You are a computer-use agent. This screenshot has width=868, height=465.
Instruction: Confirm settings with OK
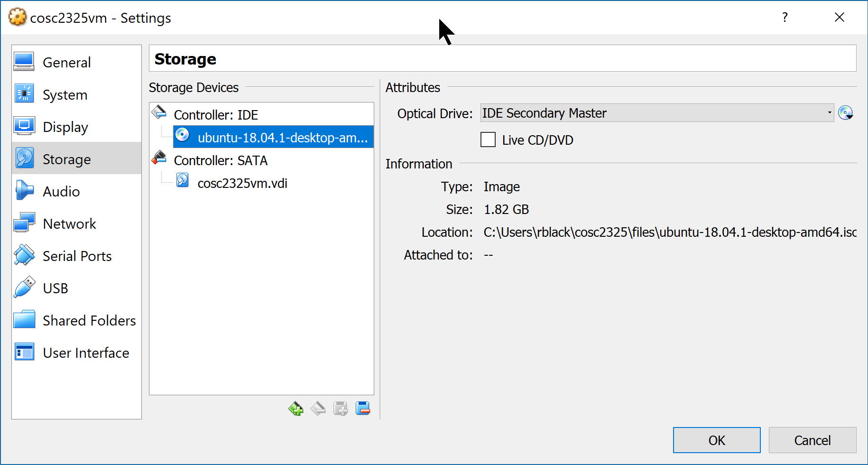tap(717, 440)
